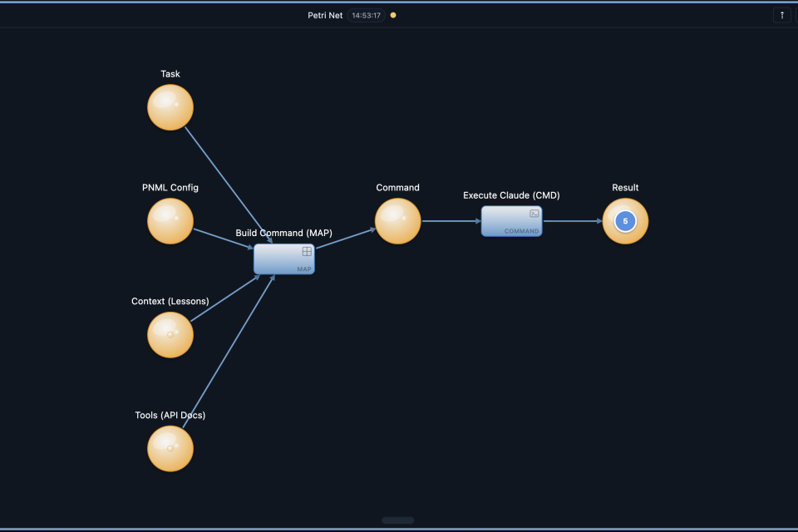The image size is (798, 532).
Task: Click the terminal icon in Execute Claude transition
Action: click(534, 214)
